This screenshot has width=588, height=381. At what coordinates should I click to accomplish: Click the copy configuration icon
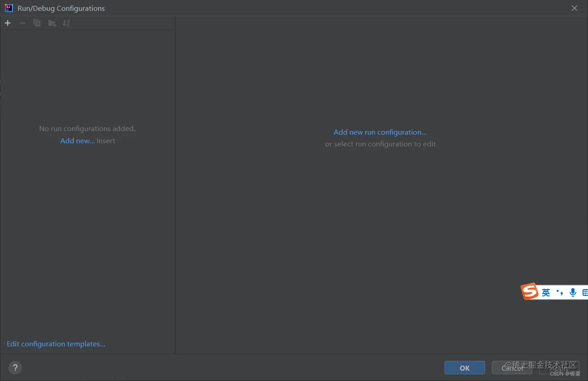[x=37, y=23]
